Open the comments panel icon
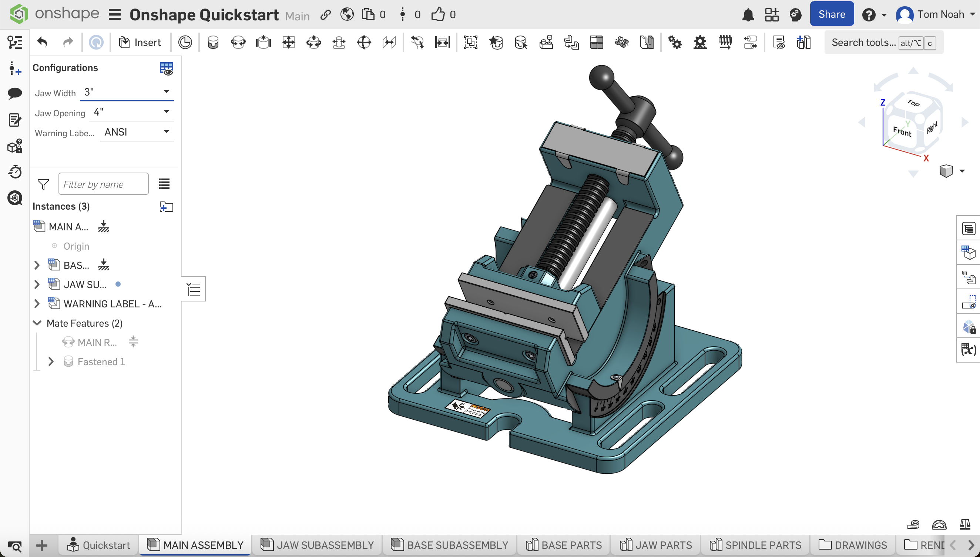980x557 pixels. [14, 93]
